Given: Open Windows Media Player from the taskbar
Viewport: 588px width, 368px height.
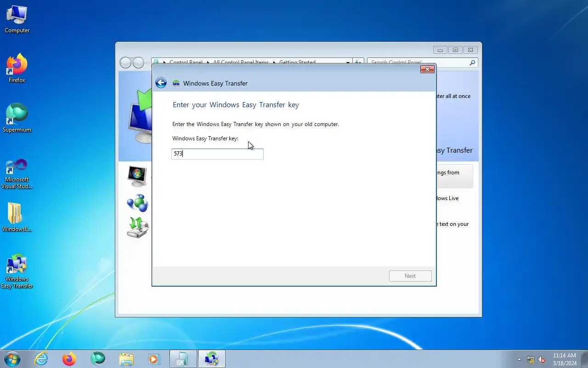Looking at the screenshot, I should pos(154,359).
